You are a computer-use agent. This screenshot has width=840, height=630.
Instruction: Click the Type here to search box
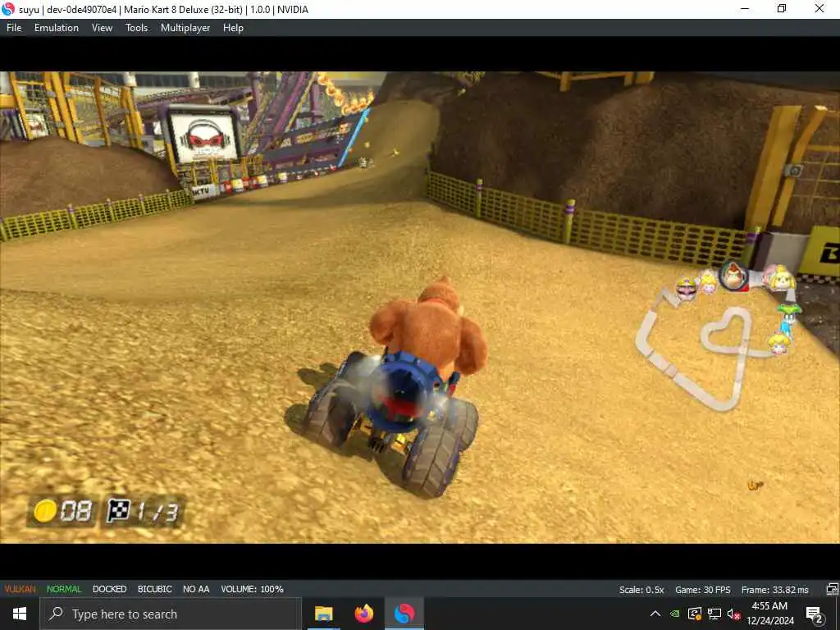pos(171,614)
